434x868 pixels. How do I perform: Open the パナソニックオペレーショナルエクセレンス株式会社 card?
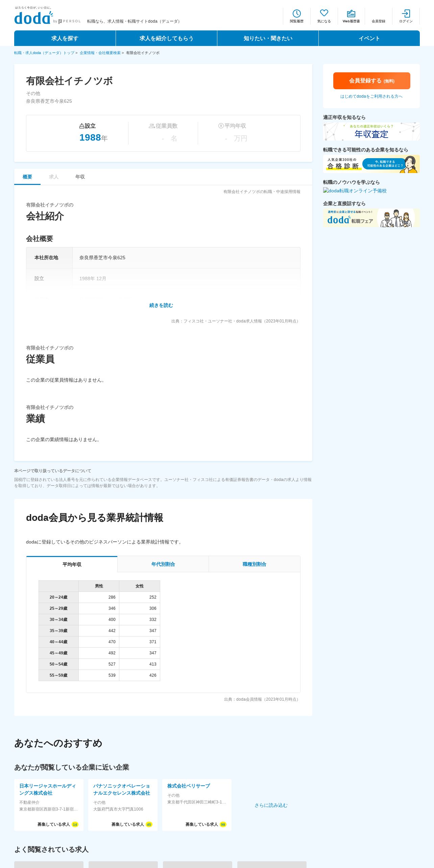click(123, 805)
